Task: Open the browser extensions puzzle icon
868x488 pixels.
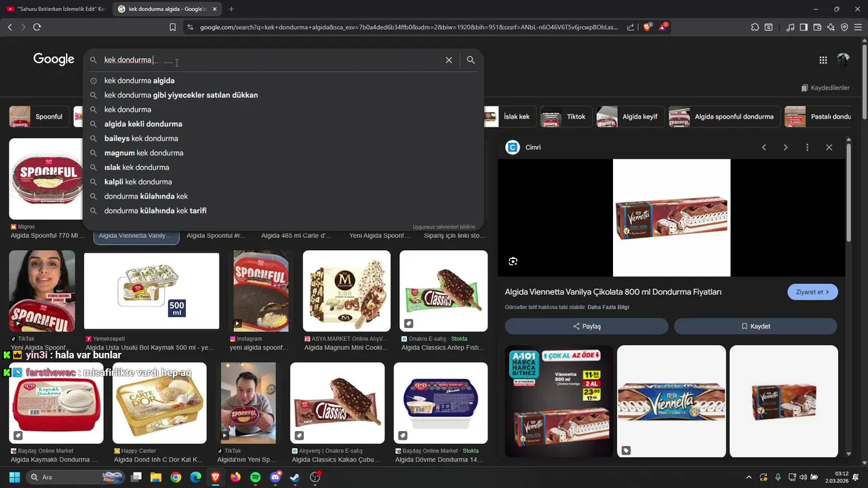Action: pos(755,27)
